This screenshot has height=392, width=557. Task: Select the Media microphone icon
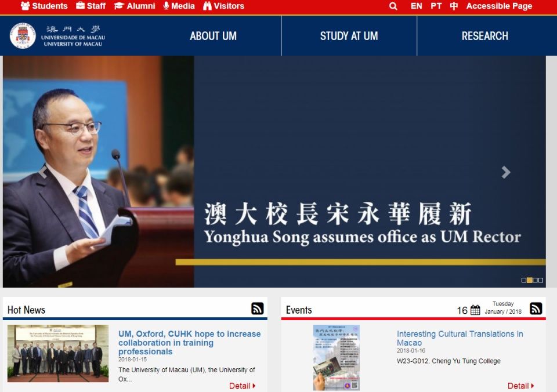pyautogui.click(x=167, y=6)
